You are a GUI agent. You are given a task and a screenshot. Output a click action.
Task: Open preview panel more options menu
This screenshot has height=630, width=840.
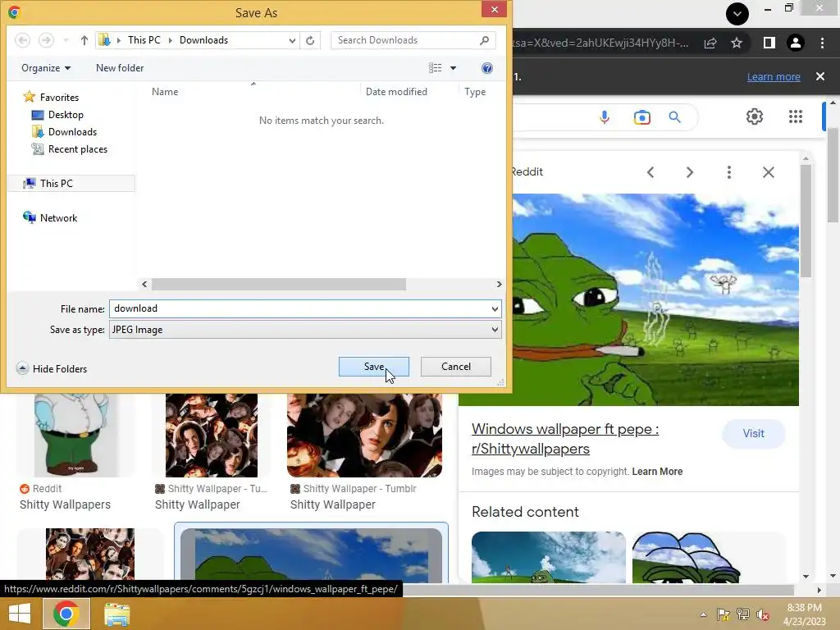pyautogui.click(x=728, y=172)
